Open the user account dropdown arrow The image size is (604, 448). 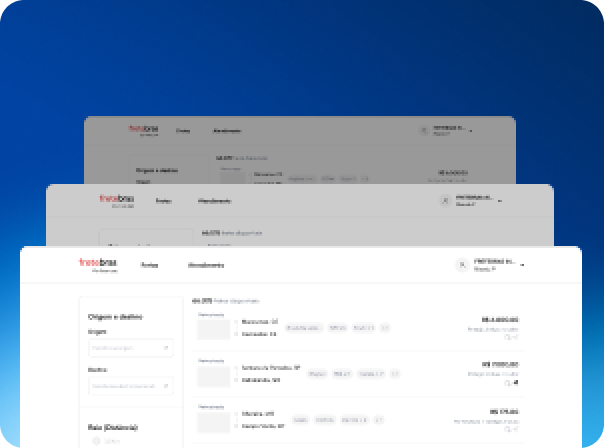tap(523, 265)
